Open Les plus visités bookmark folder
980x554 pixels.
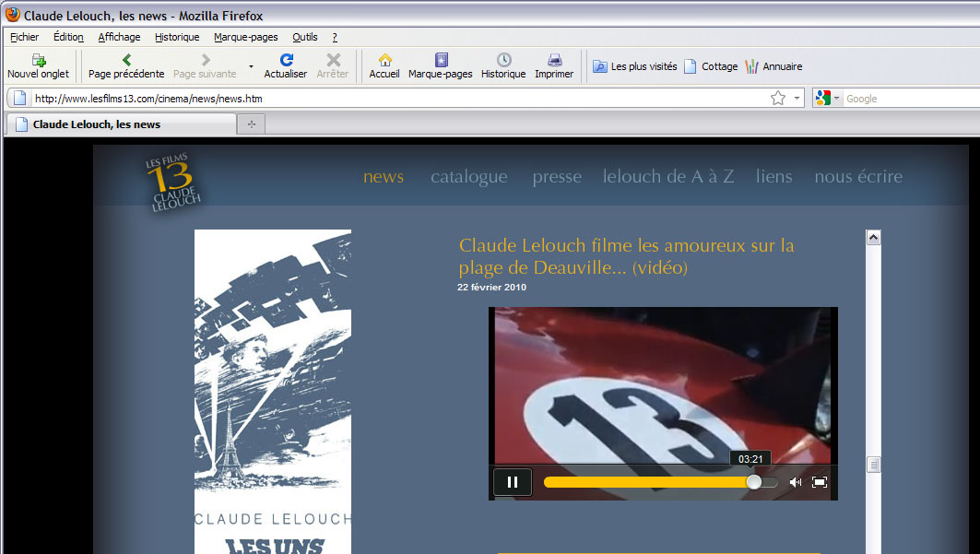[635, 66]
